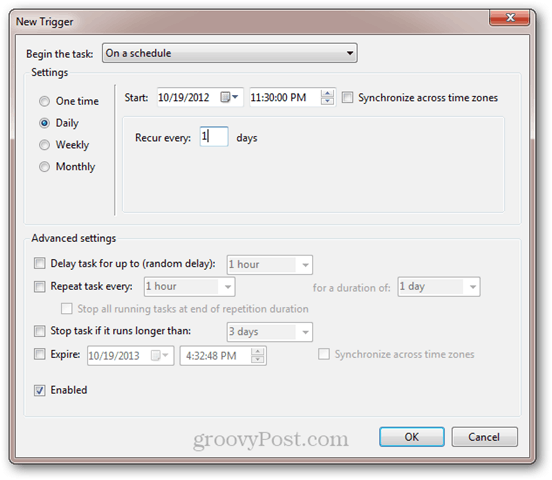Viewport: 552px width, 480px height.
Task: Choose the Monthly radio button
Action: (44, 167)
